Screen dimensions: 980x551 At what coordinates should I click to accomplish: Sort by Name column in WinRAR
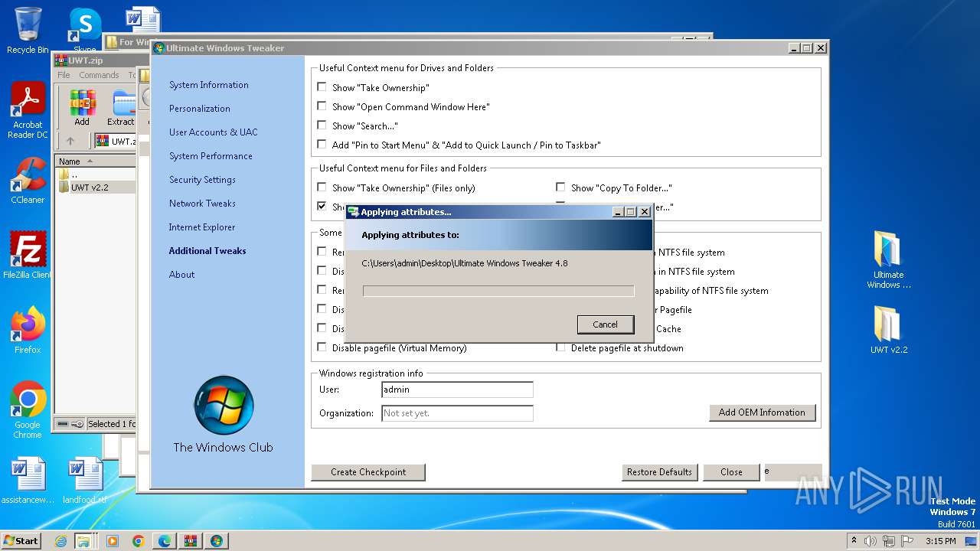tap(95, 161)
